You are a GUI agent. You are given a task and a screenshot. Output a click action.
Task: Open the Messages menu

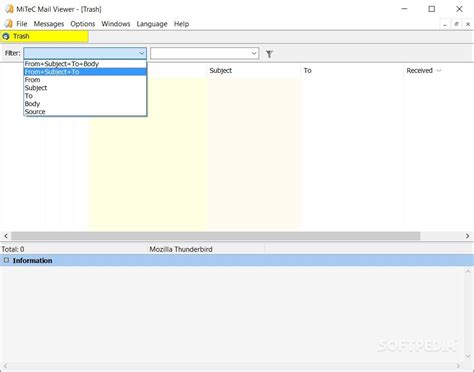pos(49,24)
